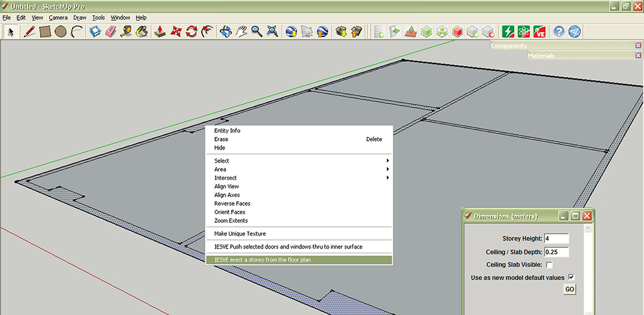Screen dimensions: 644x315
Task: Click the Dimensions dialog scrollbar up arrow
Action: pos(587,229)
